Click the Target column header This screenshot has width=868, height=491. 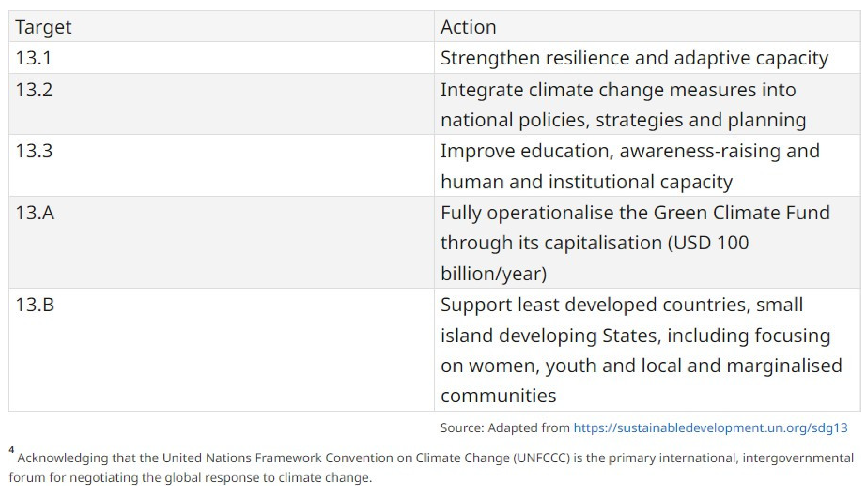(44, 27)
